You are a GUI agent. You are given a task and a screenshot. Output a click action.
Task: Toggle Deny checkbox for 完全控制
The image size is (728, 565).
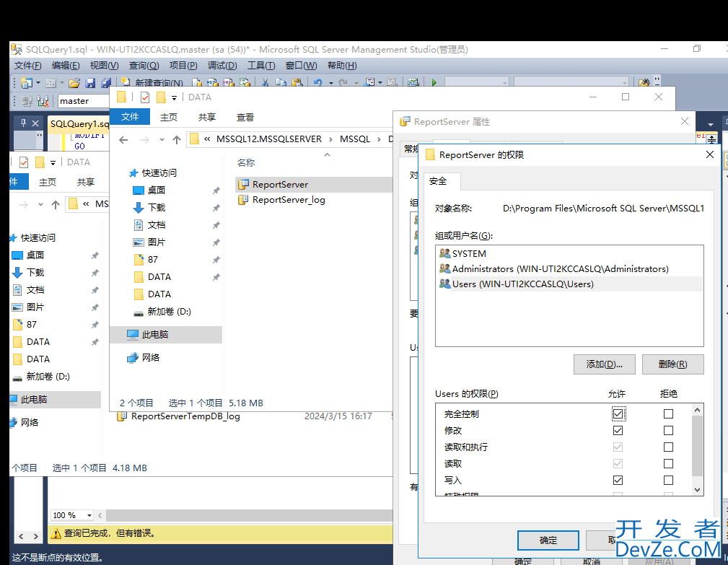668,413
